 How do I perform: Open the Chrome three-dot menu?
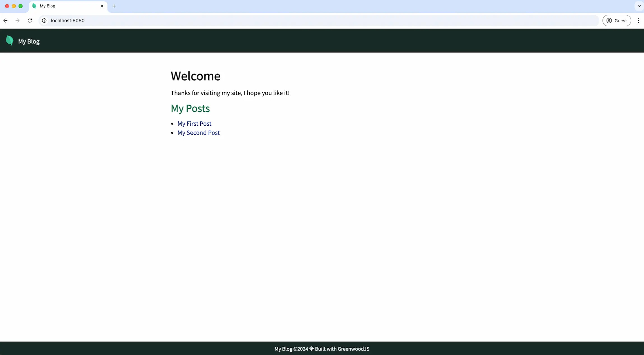(x=638, y=20)
